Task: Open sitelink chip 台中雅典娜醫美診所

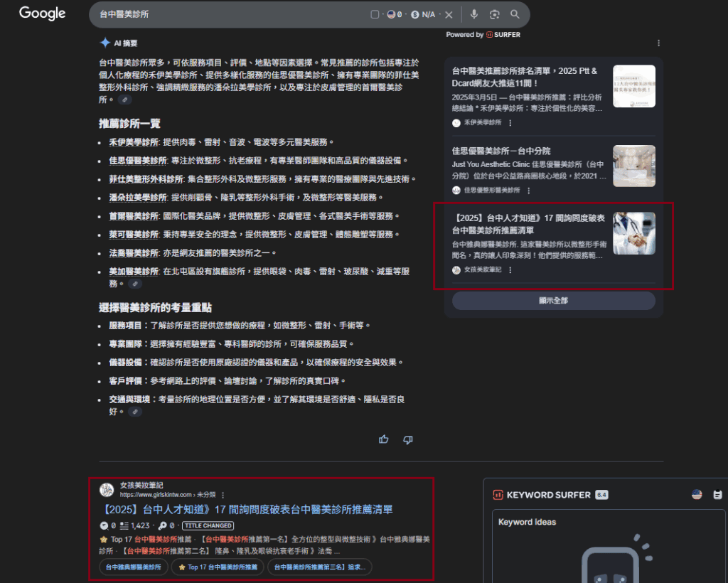Action: pos(133,567)
